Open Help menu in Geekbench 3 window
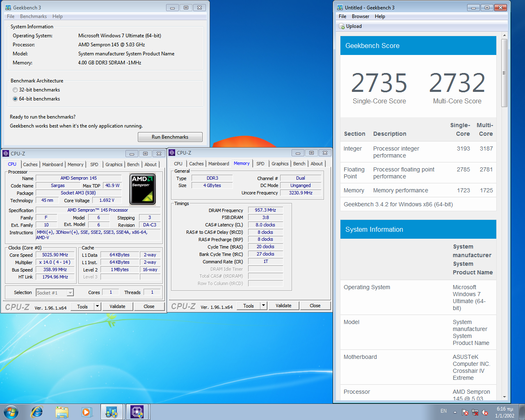 coord(57,16)
